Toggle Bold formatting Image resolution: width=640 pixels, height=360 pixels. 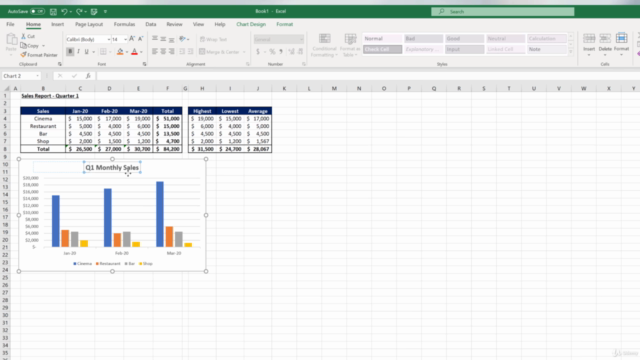point(70,52)
